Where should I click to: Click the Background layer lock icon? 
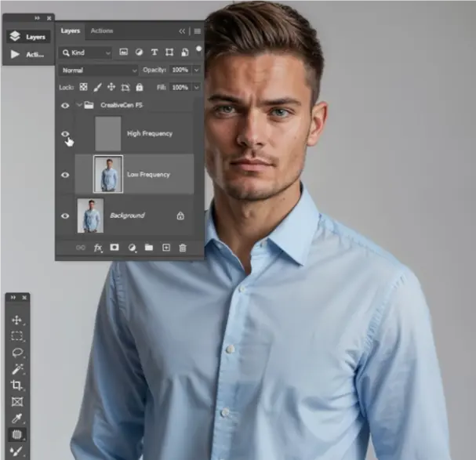180,216
